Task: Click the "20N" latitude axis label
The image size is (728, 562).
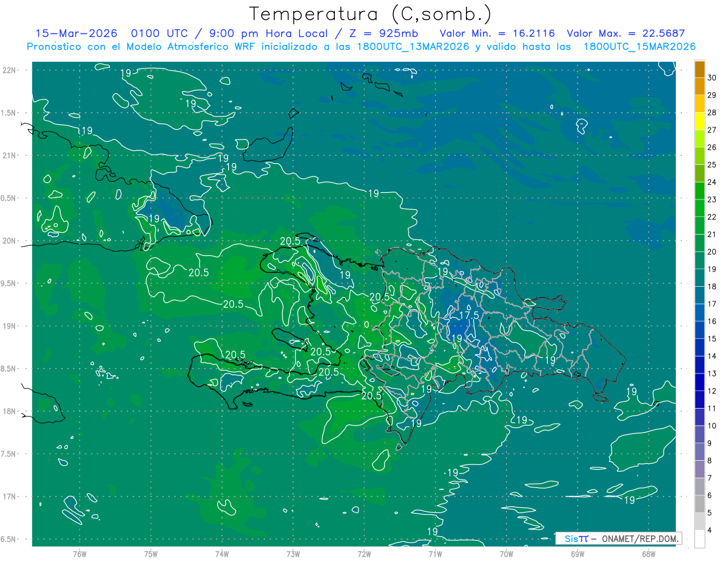Action: click(8, 241)
